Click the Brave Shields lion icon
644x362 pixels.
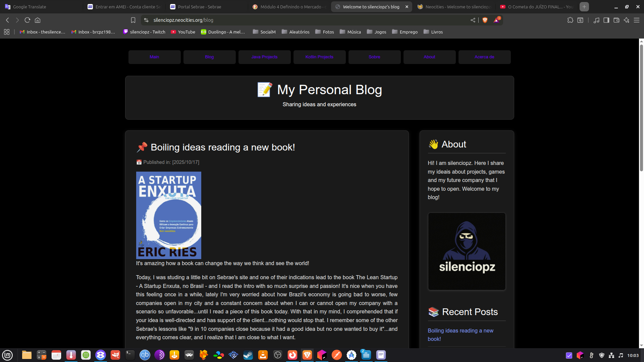(485, 20)
